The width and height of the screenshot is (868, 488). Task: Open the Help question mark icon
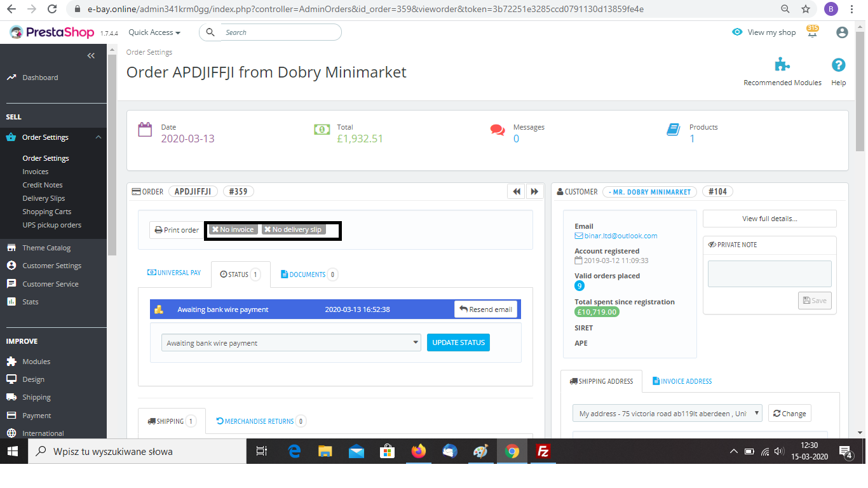point(838,65)
